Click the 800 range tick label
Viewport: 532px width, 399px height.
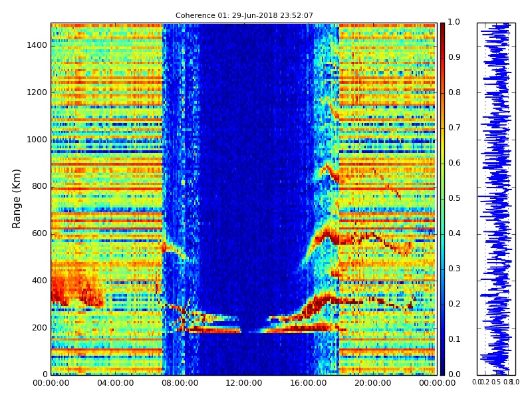[39, 186]
